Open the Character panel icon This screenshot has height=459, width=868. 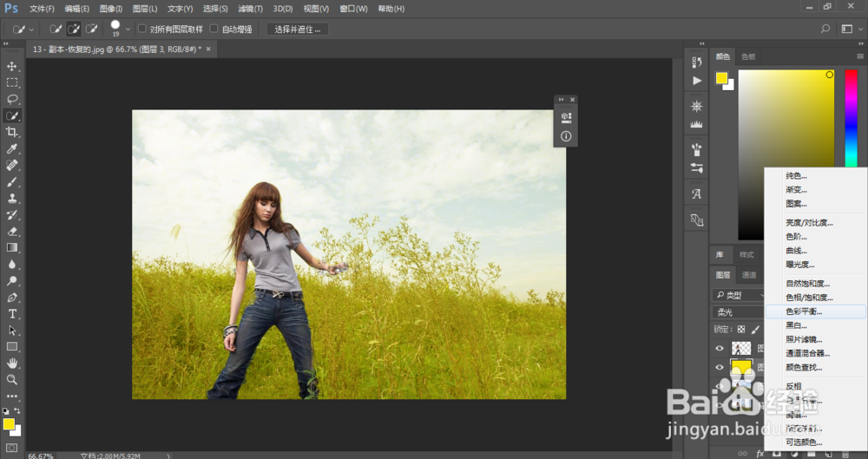click(696, 194)
